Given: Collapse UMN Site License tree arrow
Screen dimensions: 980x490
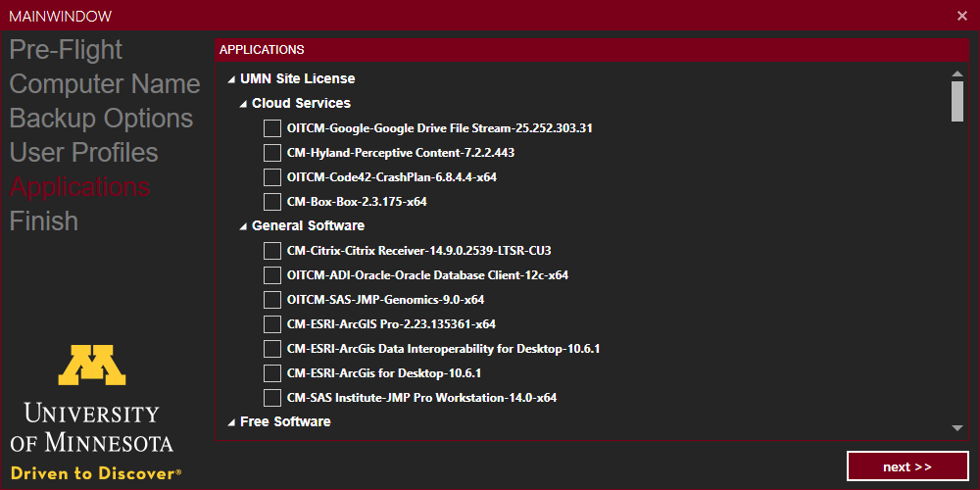Looking at the screenshot, I should tap(232, 79).
